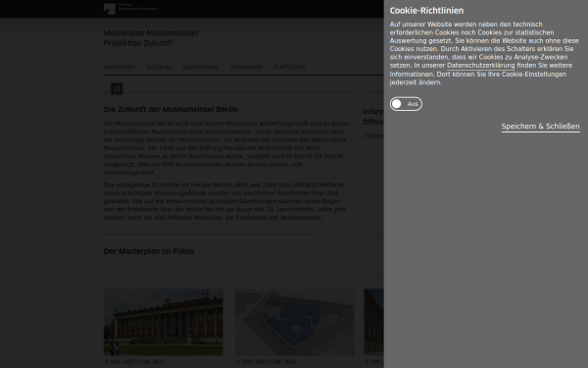Toggle the analytics cookies switch labeled Aus

[406, 104]
